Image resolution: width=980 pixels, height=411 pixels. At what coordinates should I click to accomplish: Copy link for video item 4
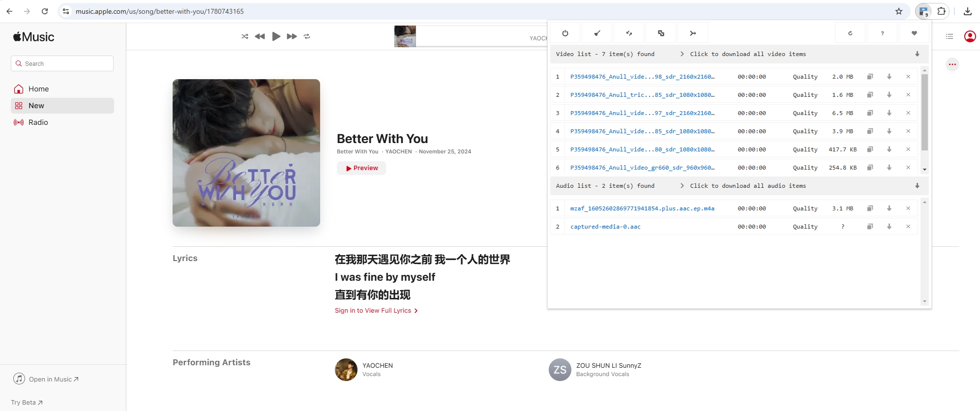point(870,131)
